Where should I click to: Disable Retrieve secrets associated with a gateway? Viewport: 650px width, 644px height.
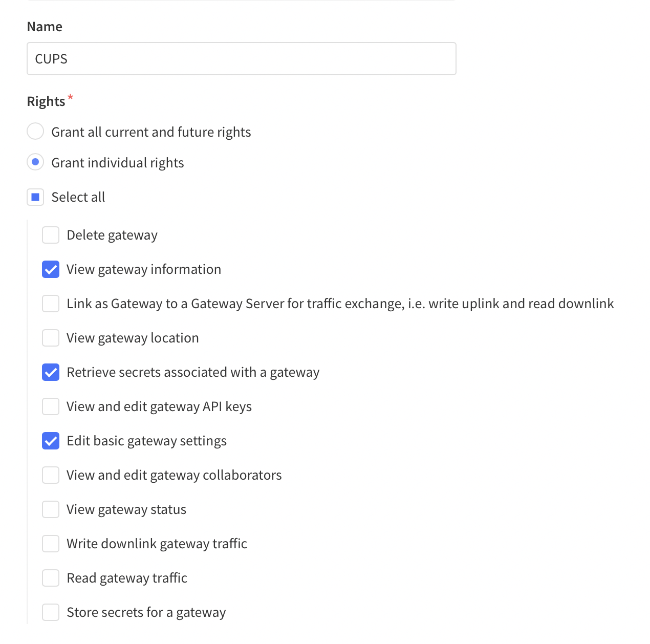pos(50,372)
